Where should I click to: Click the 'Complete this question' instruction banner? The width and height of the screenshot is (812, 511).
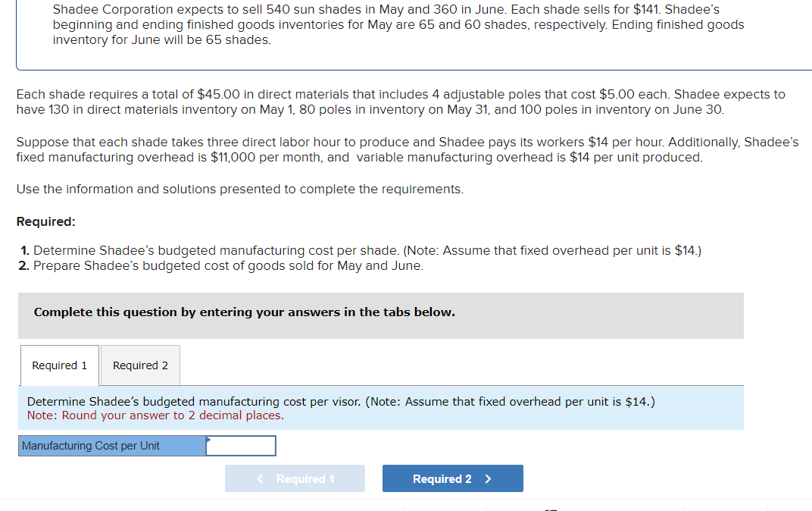click(244, 312)
